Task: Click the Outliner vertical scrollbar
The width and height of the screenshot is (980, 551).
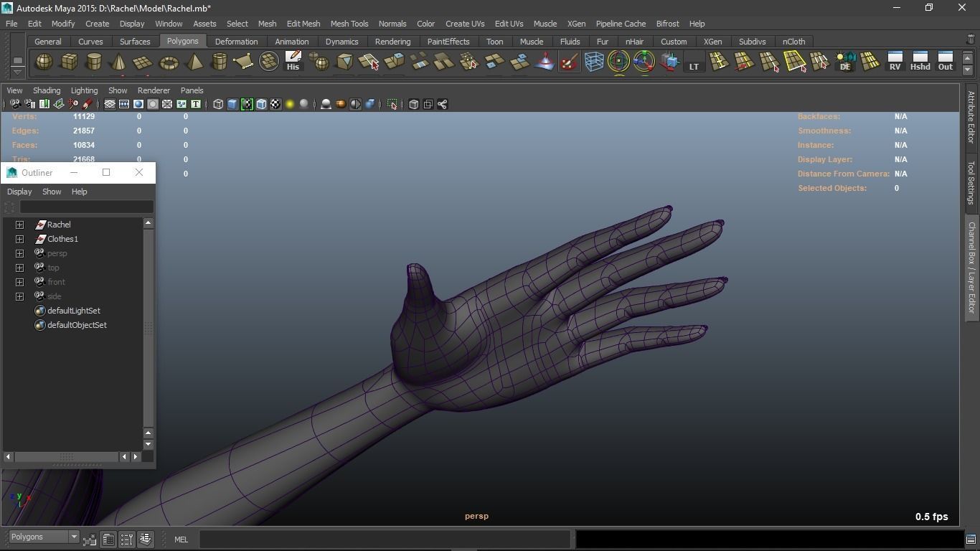Action: pyautogui.click(x=149, y=328)
